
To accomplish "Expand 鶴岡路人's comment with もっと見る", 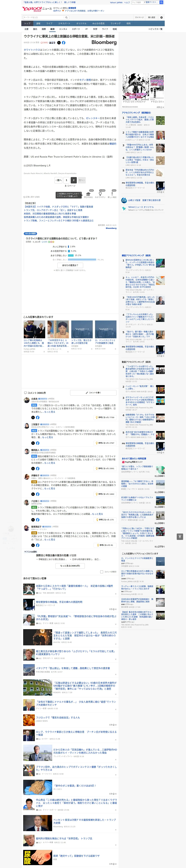I will [50, 463].
